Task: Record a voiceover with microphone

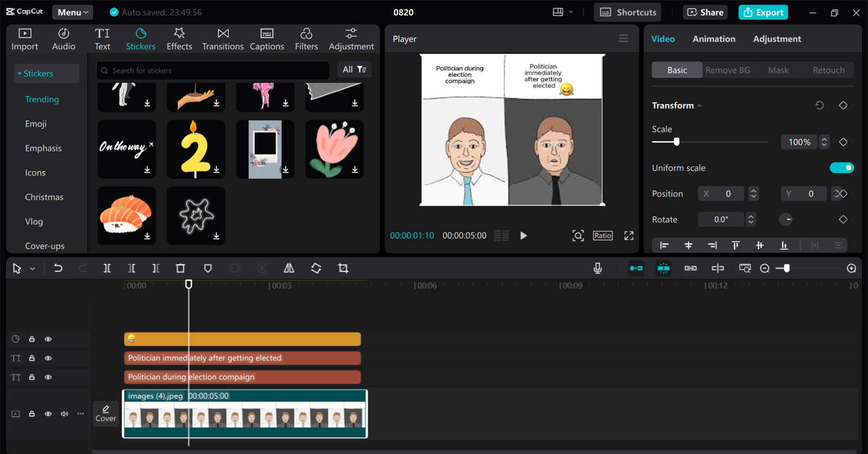Action: 597,268
